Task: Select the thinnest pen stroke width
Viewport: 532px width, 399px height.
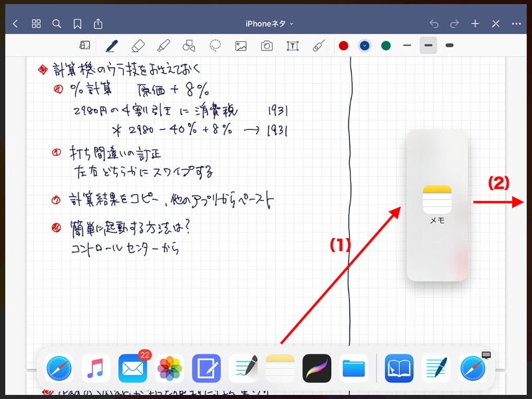Action: tap(407, 46)
